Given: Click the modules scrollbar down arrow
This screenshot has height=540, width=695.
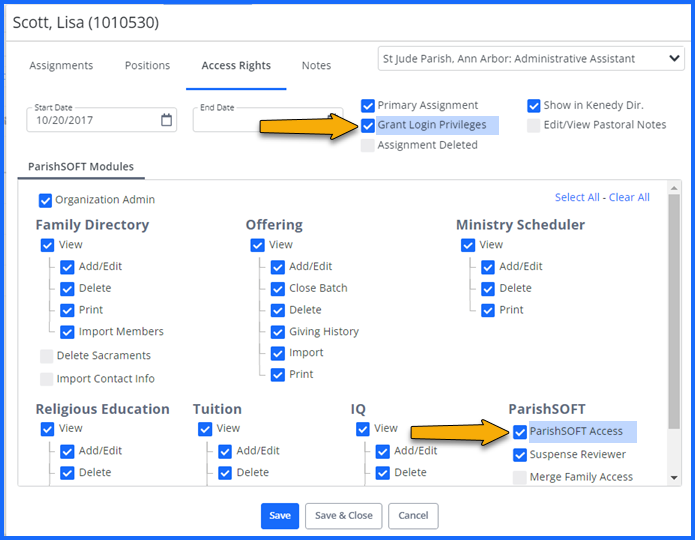Looking at the screenshot, I should click(674, 477).
